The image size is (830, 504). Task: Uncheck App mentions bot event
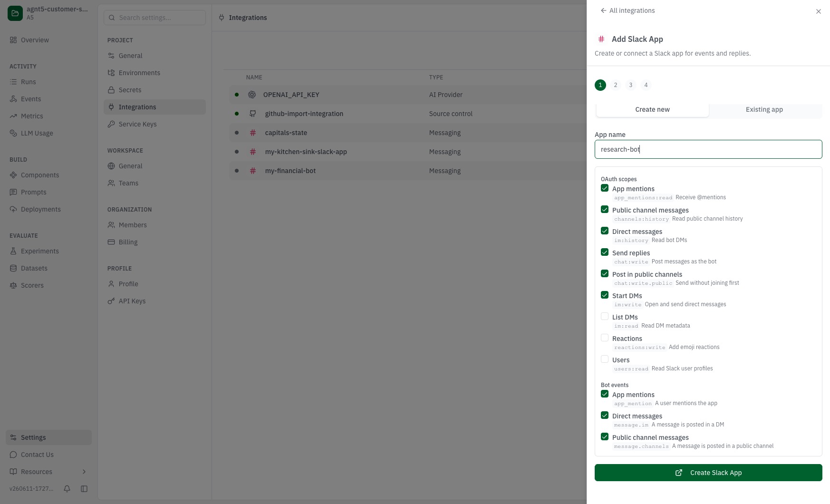point(605,394)
